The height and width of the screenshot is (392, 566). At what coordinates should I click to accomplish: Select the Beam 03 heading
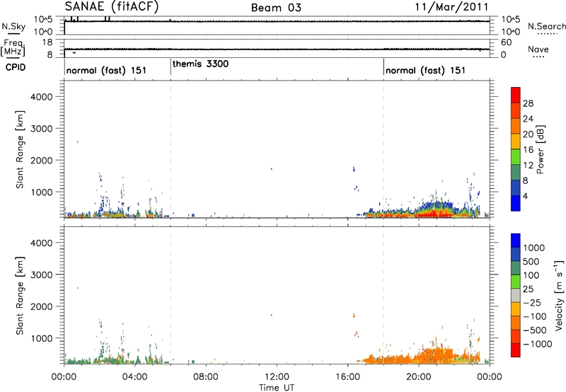pyautogui.click(x=276, y=8)
